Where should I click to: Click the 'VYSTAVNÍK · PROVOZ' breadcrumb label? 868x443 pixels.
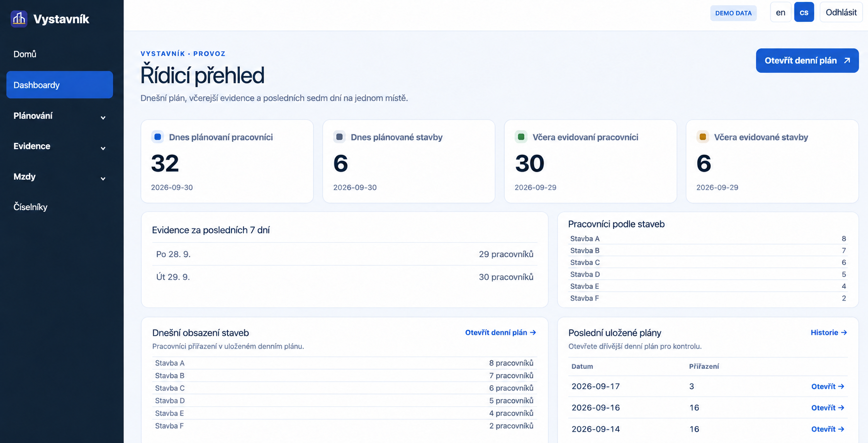click(183, 53)
